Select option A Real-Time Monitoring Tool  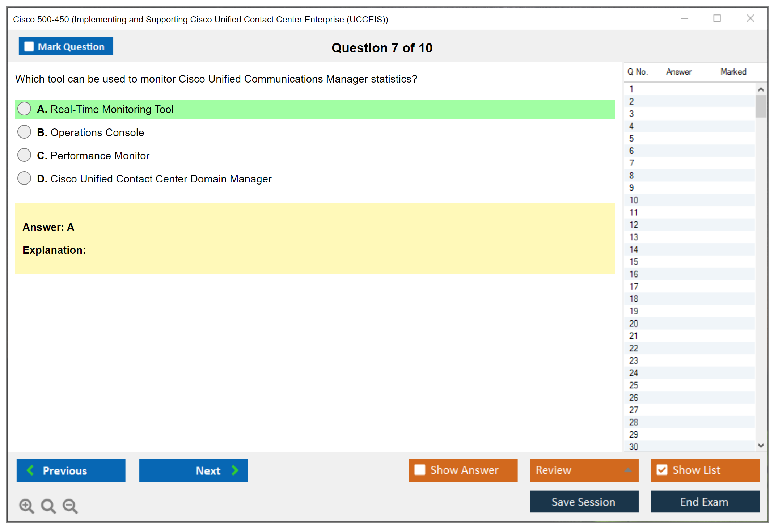coord(24,109)
